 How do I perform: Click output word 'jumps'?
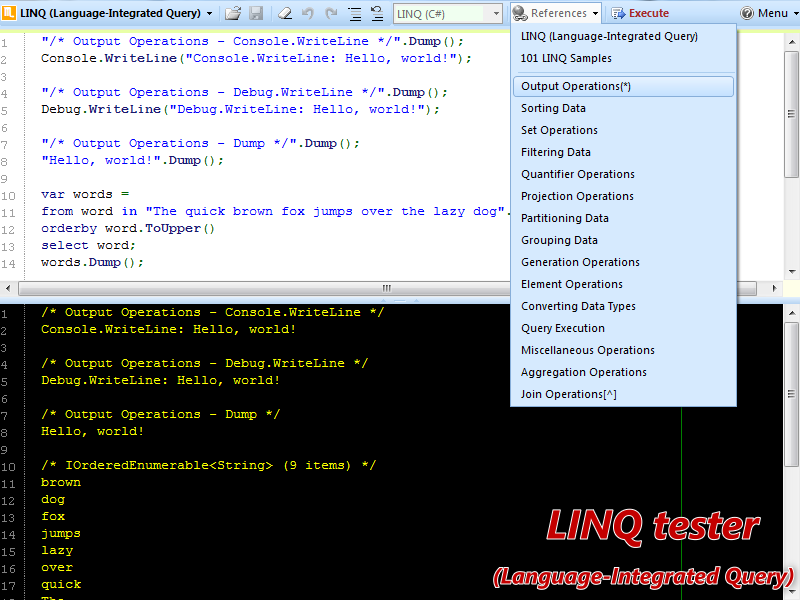[61, 534]
